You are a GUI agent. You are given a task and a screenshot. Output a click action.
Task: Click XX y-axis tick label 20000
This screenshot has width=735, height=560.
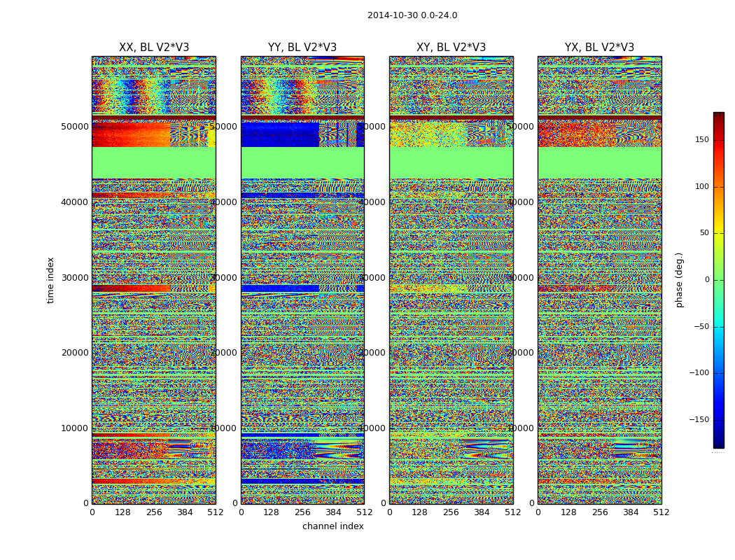(x=75, y=353)
